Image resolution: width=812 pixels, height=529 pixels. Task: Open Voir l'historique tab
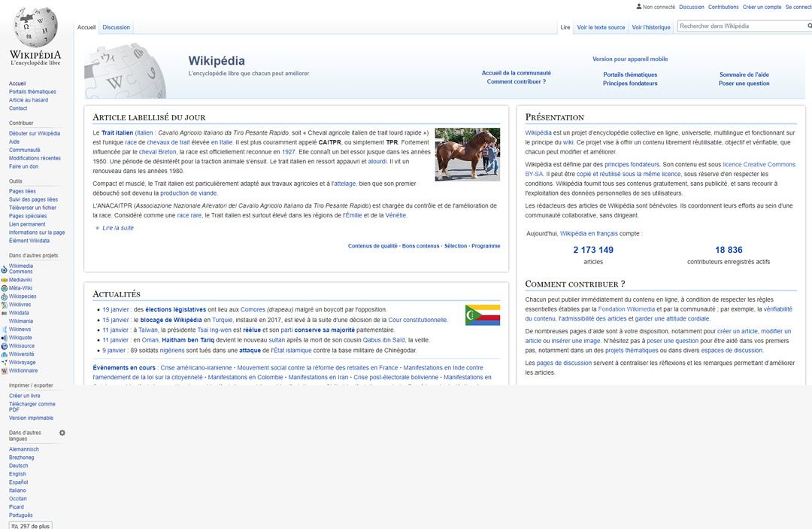tap(651, 27)
